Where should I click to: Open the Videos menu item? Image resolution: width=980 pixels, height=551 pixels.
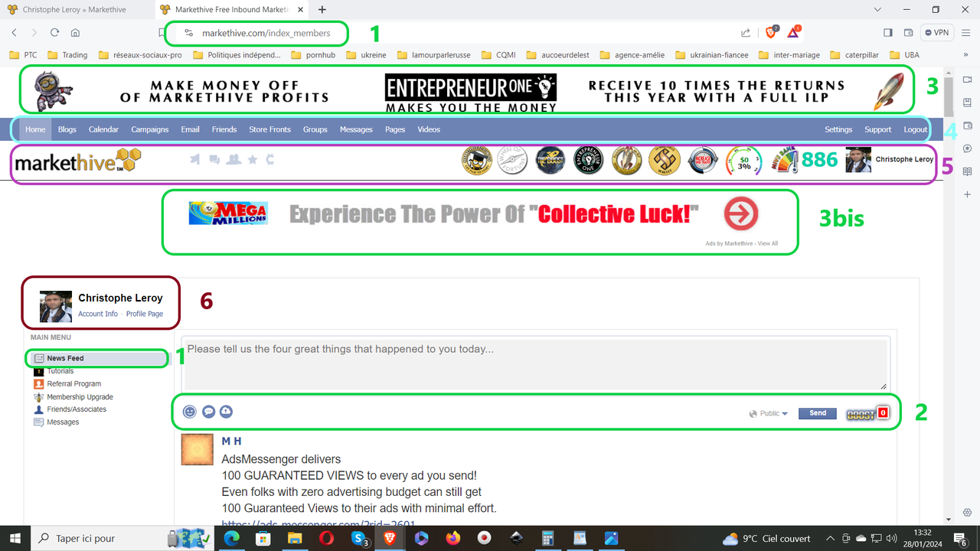429,129
